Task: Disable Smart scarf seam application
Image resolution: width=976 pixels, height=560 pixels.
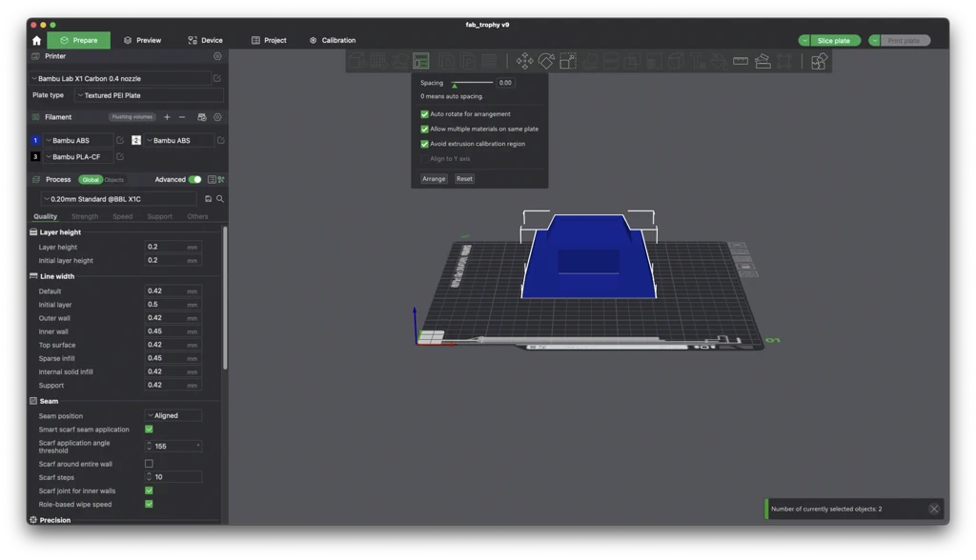Action: click(149, 430)
